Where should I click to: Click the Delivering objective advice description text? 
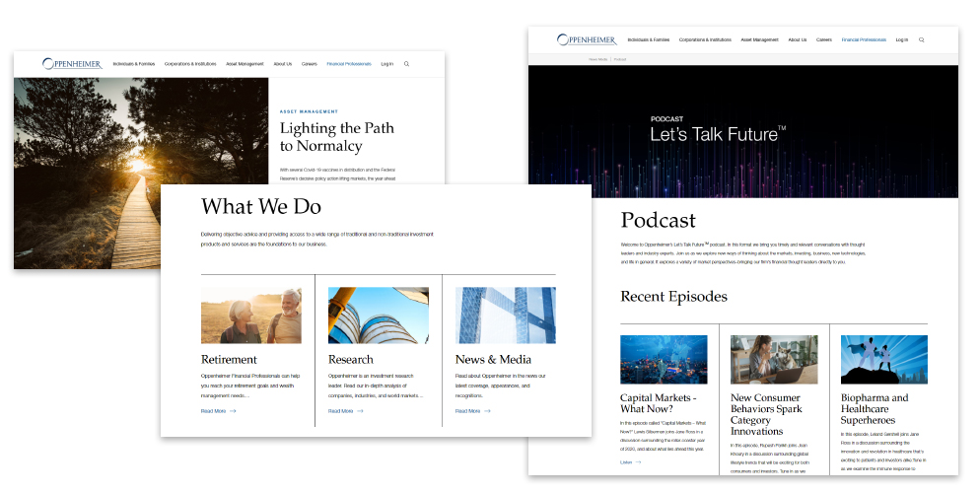pos(316,240)
